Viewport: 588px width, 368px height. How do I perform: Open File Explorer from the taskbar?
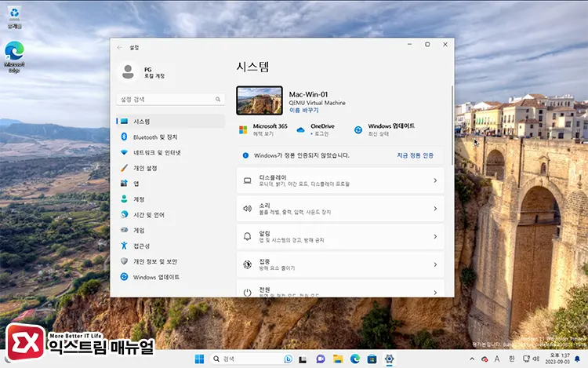[x=338, y=359]
